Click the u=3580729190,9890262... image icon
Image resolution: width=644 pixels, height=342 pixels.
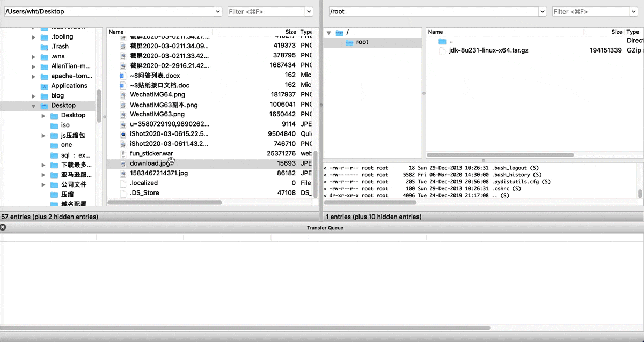(122, 124)
